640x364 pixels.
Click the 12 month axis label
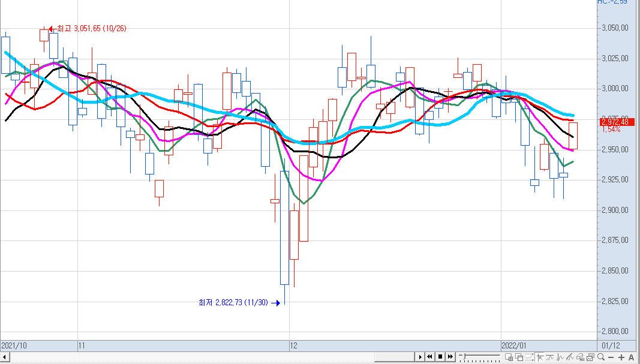[293, 345]
